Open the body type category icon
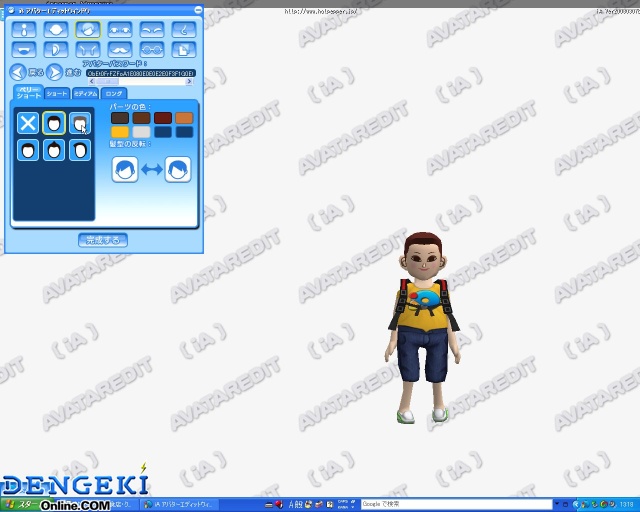 [x=24, y=30]
